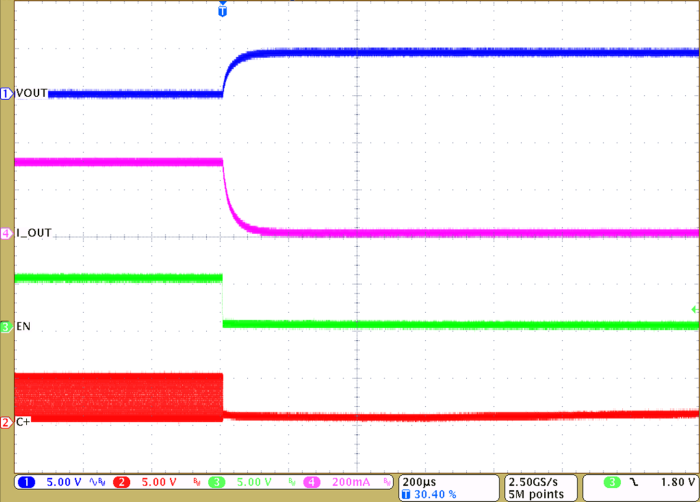Click the magenta channel 4 ground marker
The width and height of the screenshot is (700, 502).
[x=6, y=233]
